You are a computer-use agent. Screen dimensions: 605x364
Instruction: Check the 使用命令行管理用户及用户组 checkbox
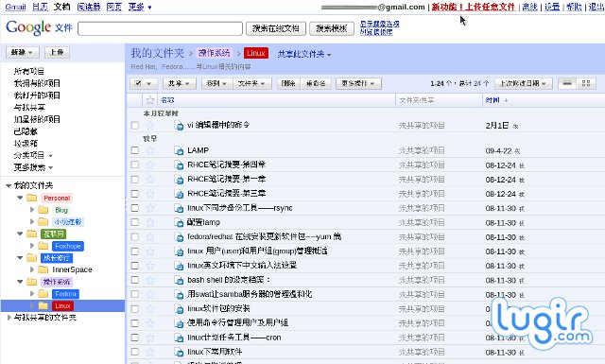pyautogui.click(x=134, y=323)
